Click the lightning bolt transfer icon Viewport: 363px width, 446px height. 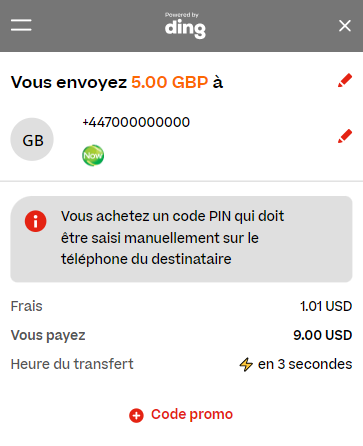click(x=246, y=364)
